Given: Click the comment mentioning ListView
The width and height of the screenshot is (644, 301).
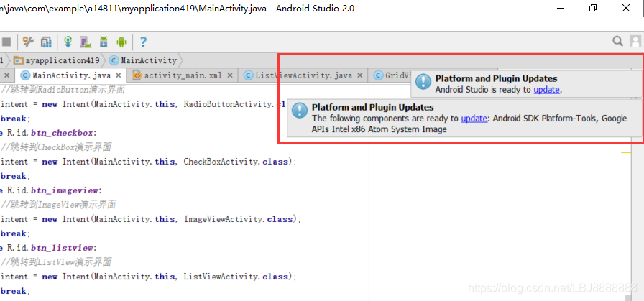Looking at the screenshot, I should (x=56, y=262).
